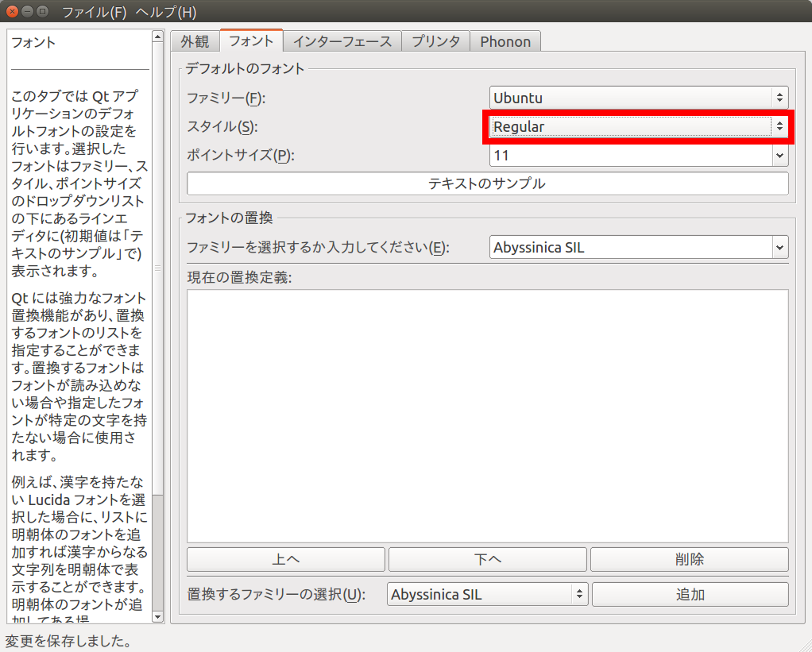Click the 現在の置換定義 list area
The width and height of the screenshot is (812, 652).
(x=487, y=413)
